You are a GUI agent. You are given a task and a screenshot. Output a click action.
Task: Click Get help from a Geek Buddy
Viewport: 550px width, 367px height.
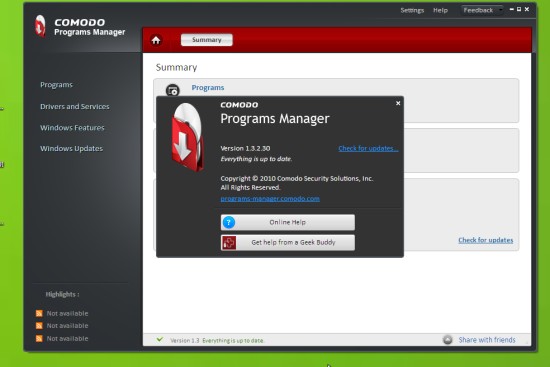[x=288, y=242]
